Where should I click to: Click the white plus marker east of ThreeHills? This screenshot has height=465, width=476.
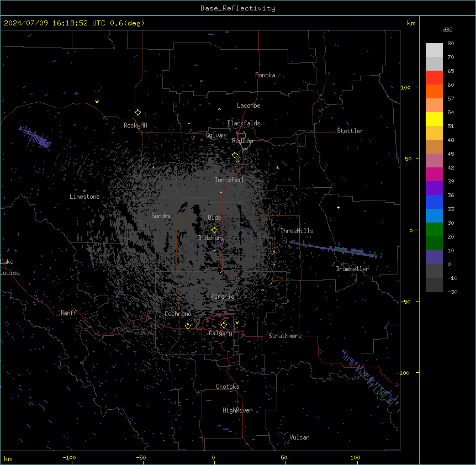click(x=338, y=207)
